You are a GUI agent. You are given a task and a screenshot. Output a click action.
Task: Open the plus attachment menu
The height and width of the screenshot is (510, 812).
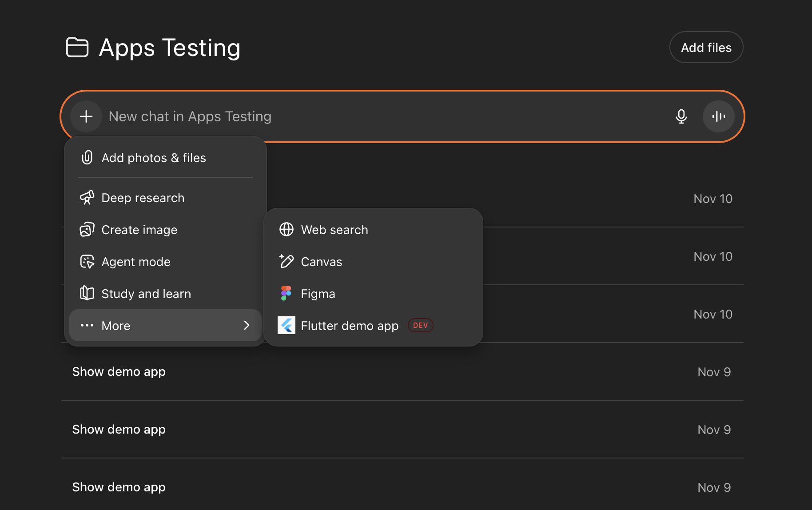tap(86, 116)
